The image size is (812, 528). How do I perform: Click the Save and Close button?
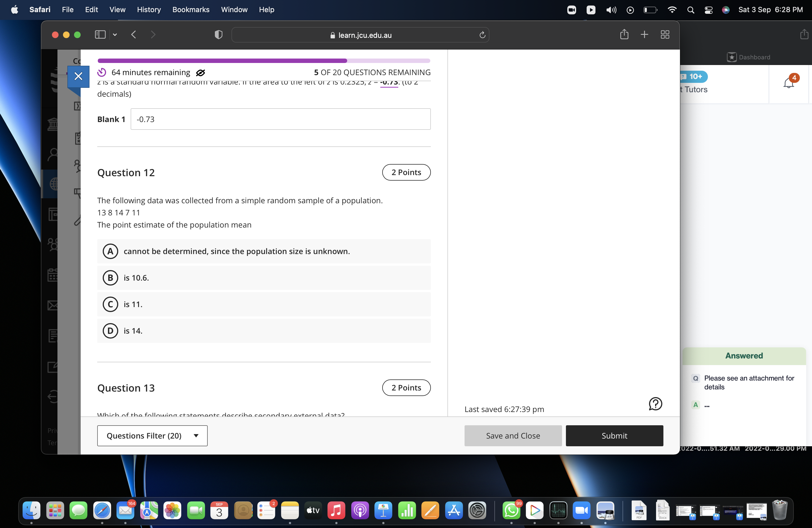pyautogui.click(x=512, y=435)
